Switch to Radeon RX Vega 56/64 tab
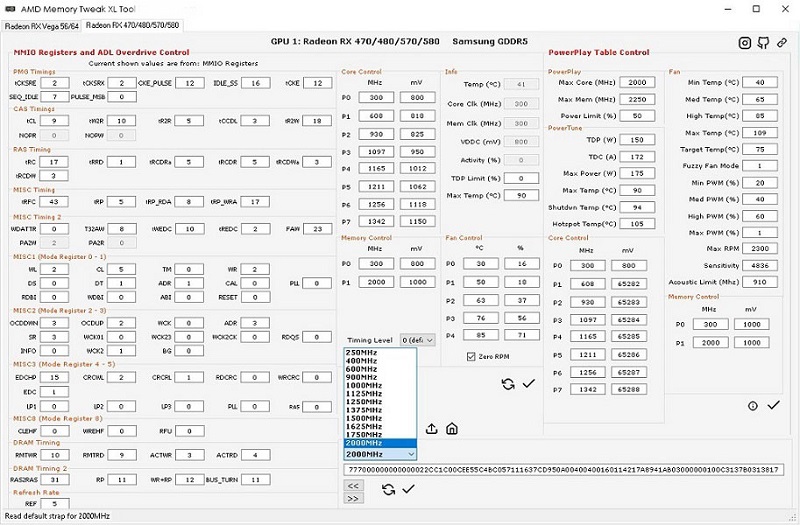800x525 pixels. [41, 24]
